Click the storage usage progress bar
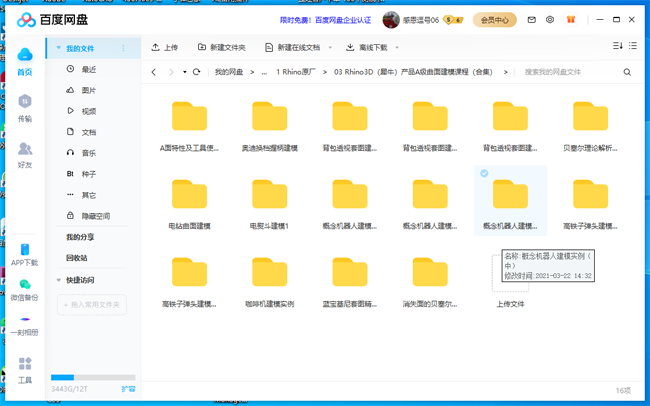The width and height of the screenshot is (650, 406). (x=93, y=377)
